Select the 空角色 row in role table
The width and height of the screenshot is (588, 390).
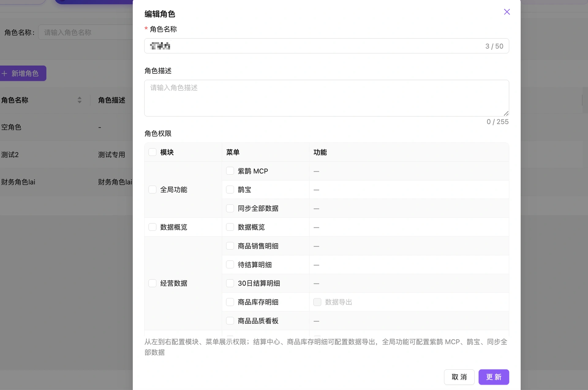(66, 127)
